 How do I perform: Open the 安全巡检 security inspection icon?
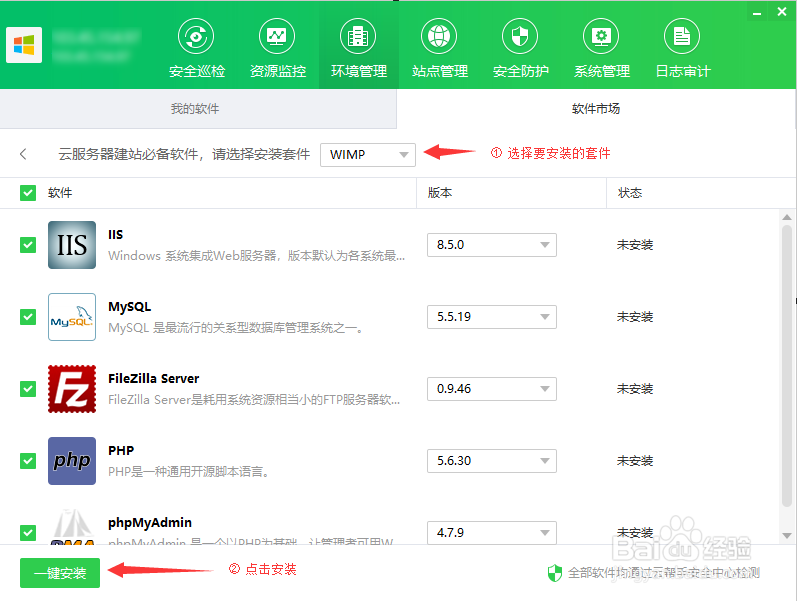pos(196,37)
